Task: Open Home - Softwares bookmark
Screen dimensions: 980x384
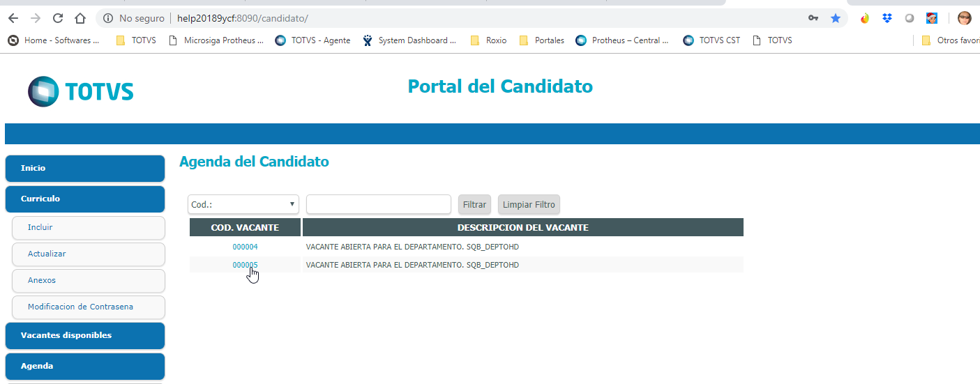Action: point(54,40)
